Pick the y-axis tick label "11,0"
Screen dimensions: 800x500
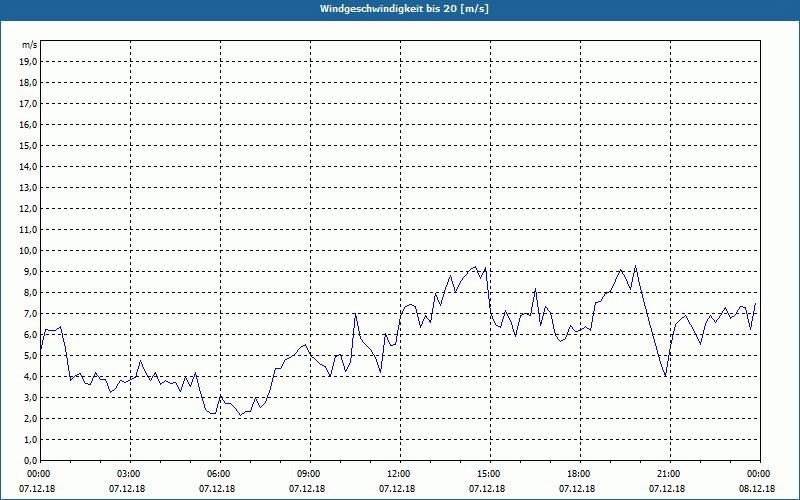tap(28, 230)
